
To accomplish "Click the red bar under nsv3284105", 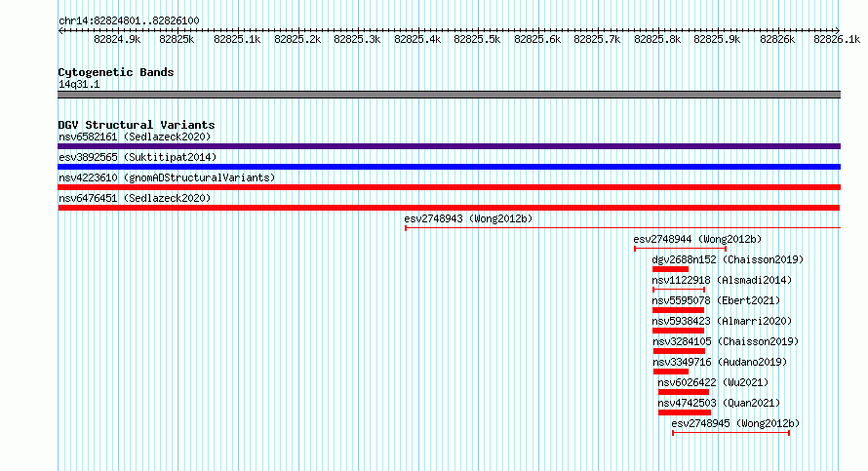I will [679, 351].
